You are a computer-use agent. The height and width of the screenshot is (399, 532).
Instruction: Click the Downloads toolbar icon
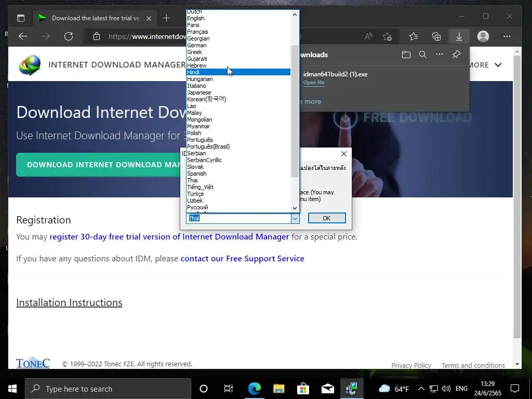pyautogui.click(x=459, y=36)
